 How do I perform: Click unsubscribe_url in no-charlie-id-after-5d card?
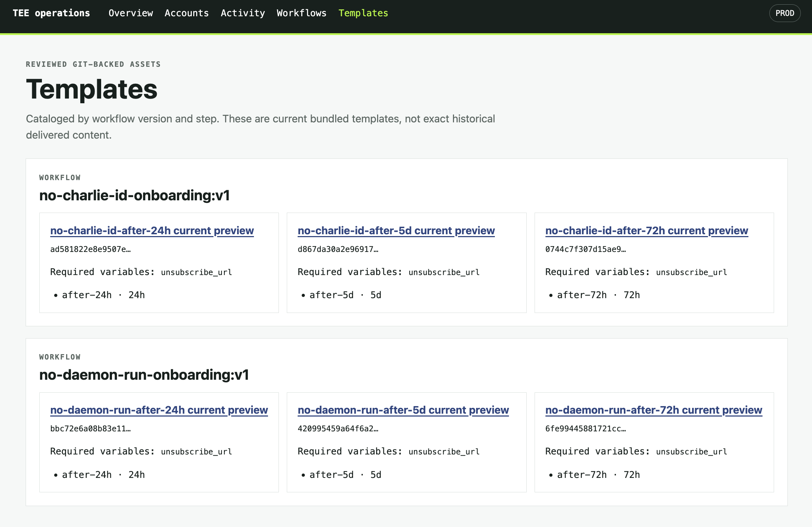444,272
